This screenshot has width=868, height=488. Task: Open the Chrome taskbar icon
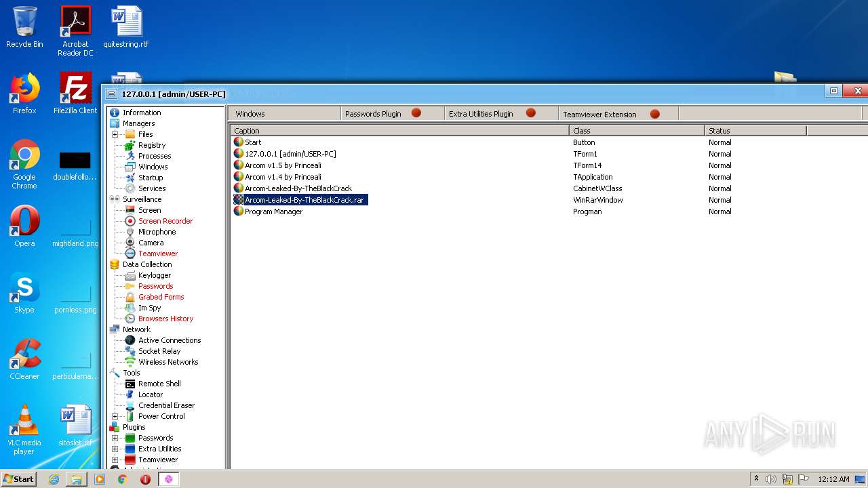(122, 479)
